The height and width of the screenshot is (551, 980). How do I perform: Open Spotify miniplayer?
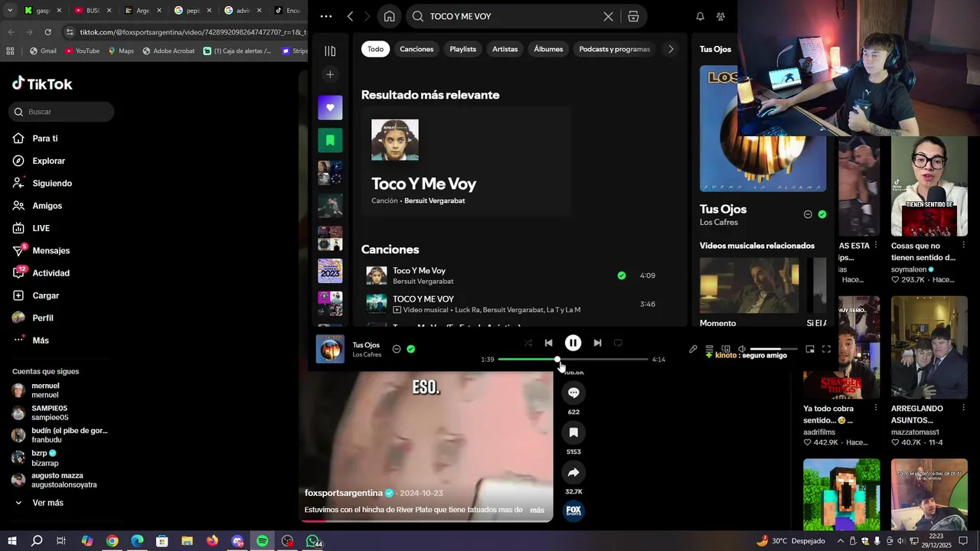(810, 349)
